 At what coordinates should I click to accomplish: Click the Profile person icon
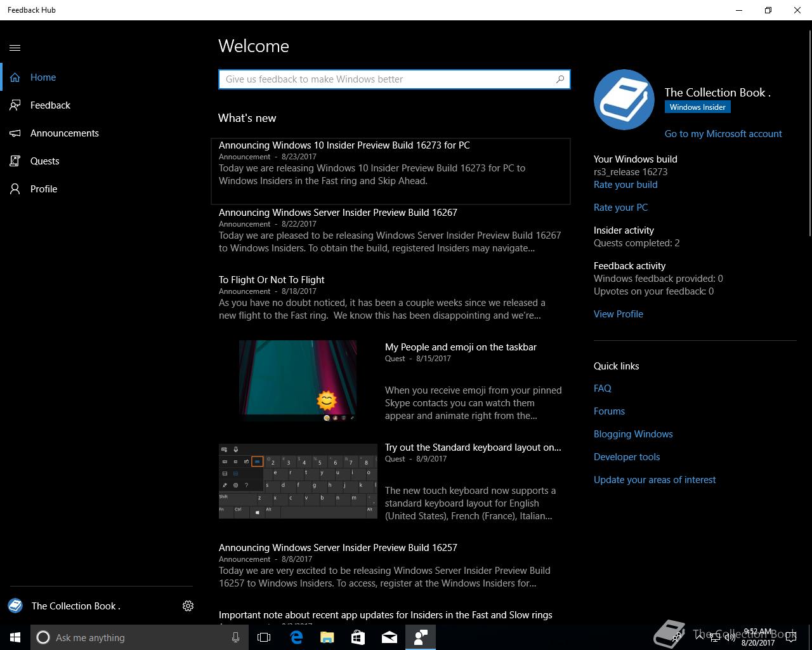15,189
